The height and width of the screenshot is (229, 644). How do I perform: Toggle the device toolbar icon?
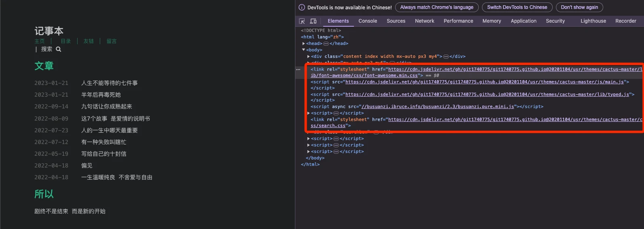tap(313, 21)
